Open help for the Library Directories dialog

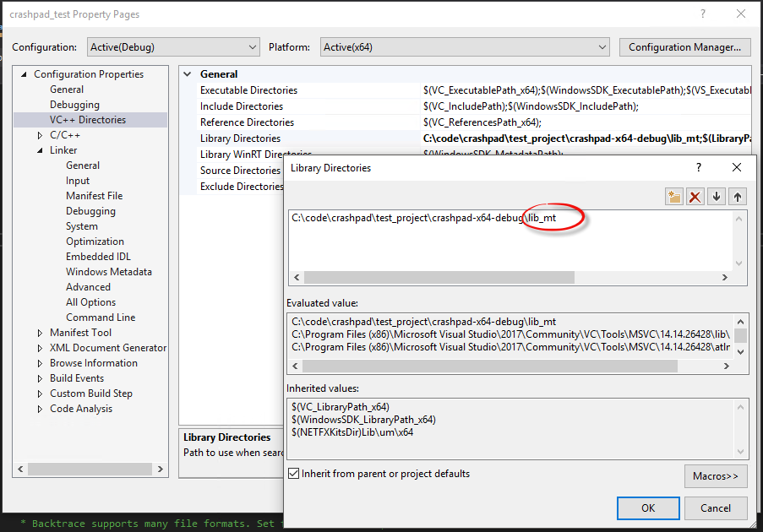698,167
